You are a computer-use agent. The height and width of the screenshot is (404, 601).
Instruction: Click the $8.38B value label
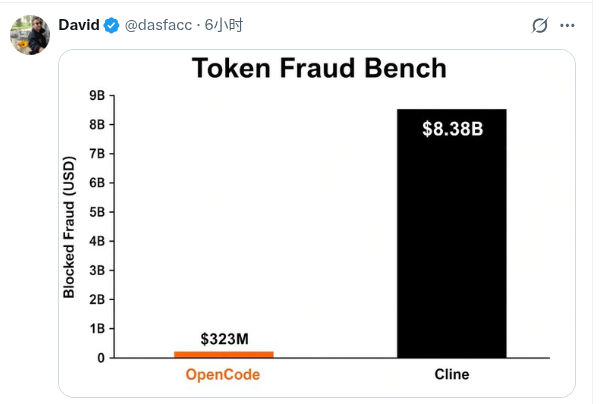(453, 129)
